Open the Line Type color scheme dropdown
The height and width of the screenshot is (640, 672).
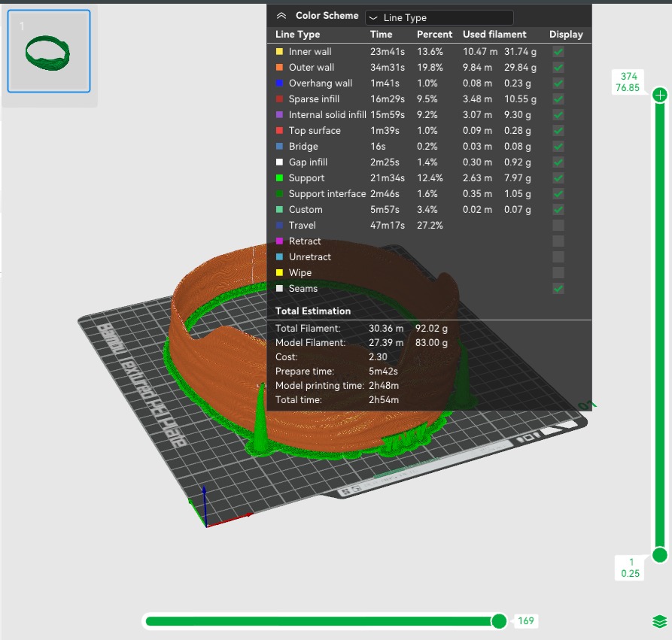tap(439, 17)
